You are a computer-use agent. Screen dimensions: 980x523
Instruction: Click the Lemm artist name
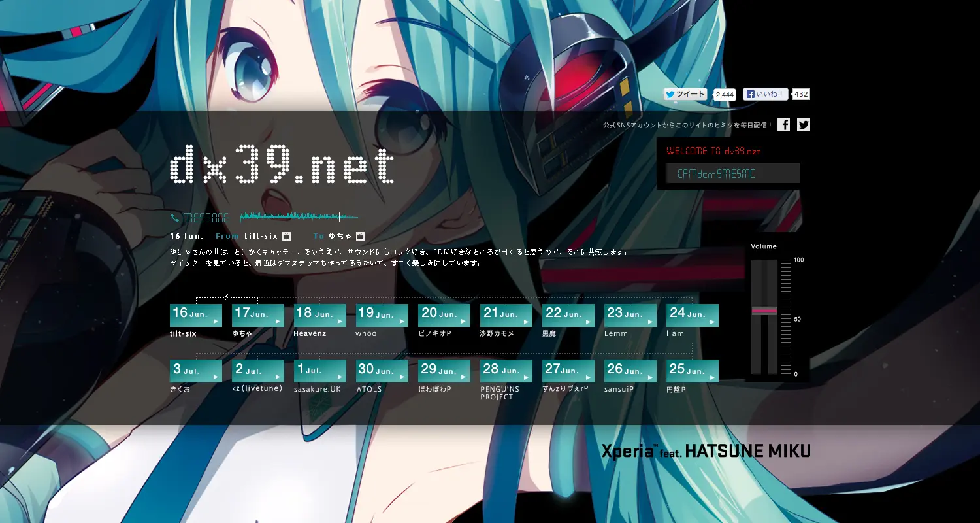pos(616,333)
